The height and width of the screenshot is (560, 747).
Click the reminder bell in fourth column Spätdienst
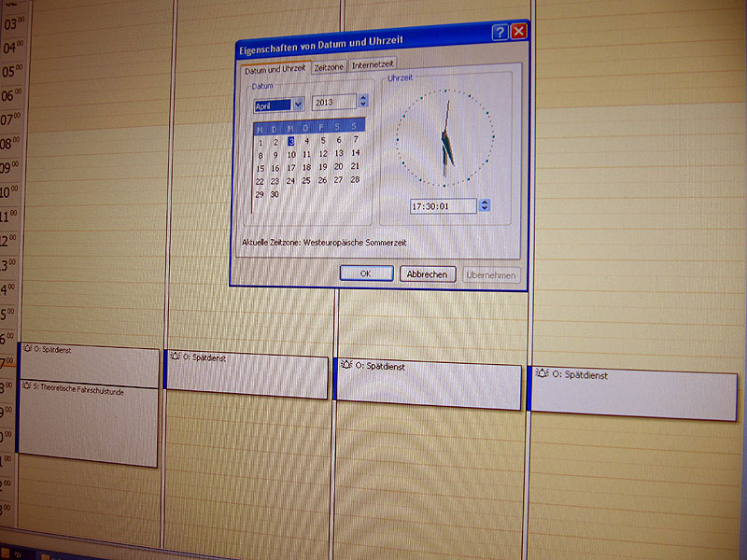[x=542, y=374]
